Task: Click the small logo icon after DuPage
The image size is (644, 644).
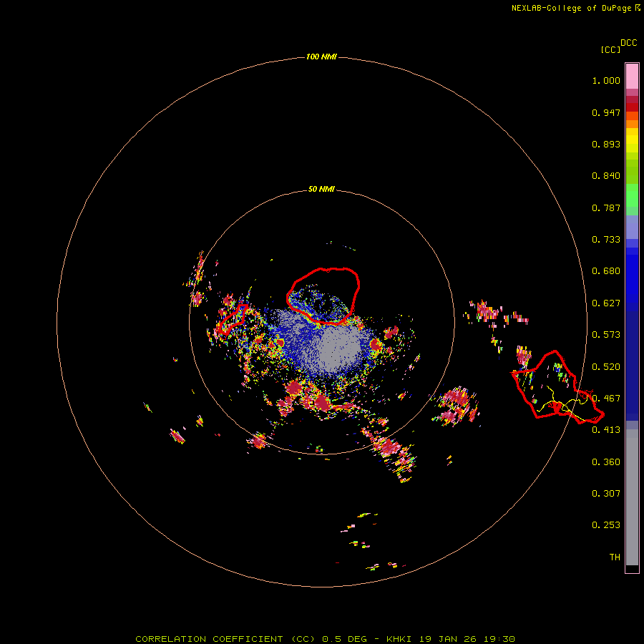Action: pyautogui.click(x=638, y=8)
